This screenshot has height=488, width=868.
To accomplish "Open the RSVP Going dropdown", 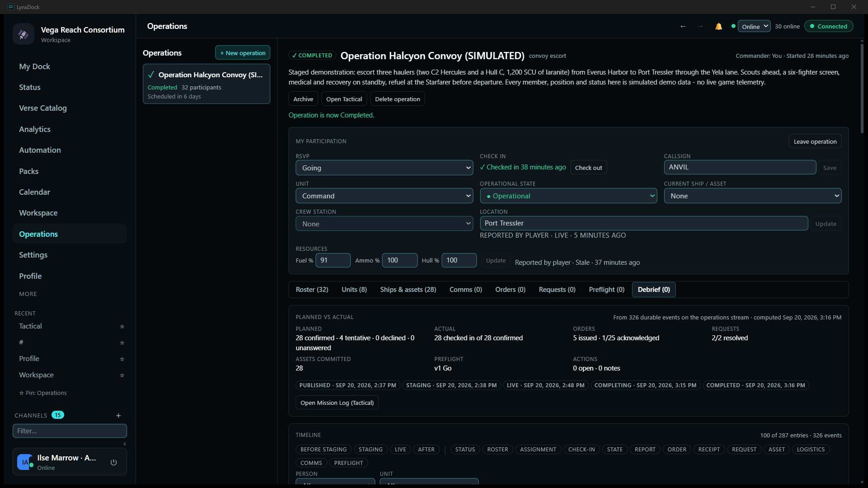I will coord(384,168).
